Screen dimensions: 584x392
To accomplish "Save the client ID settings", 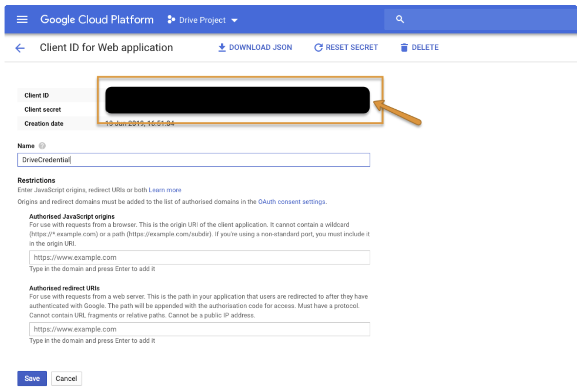I will tap(32, 378).
